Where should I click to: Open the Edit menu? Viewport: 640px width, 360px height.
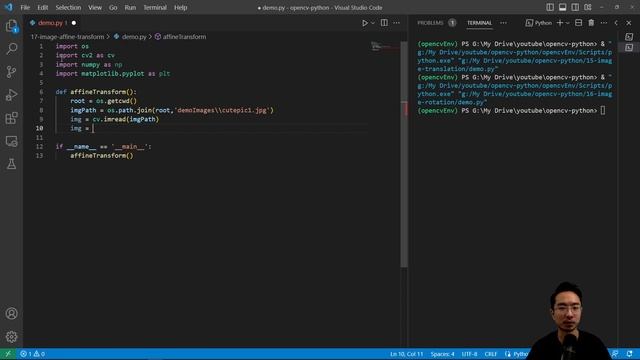point(42,7)
